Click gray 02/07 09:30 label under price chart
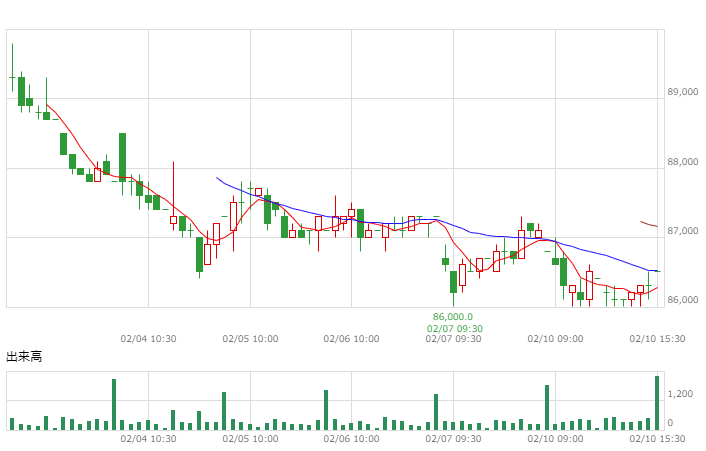Image resolution: width=706 pixels, height=451 pixels. pyautogui.click(x=453, y=339)
